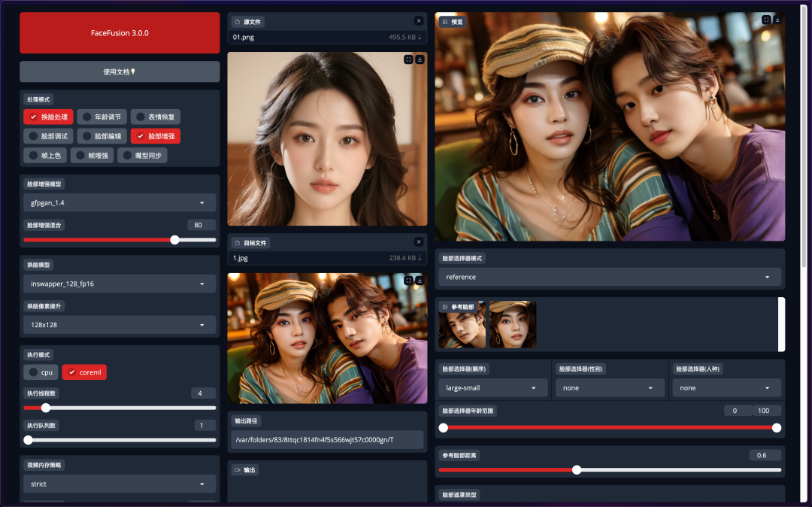Enable the 表情恢复 processor
The height and width of the screenshot is (507, 812).
156,117
